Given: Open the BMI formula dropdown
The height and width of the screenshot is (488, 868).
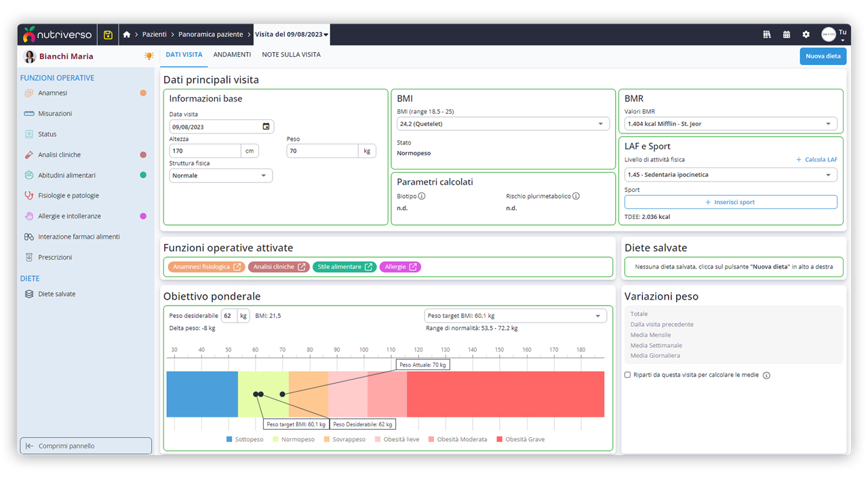Looking at the screenshot, I should coord(502,124).
